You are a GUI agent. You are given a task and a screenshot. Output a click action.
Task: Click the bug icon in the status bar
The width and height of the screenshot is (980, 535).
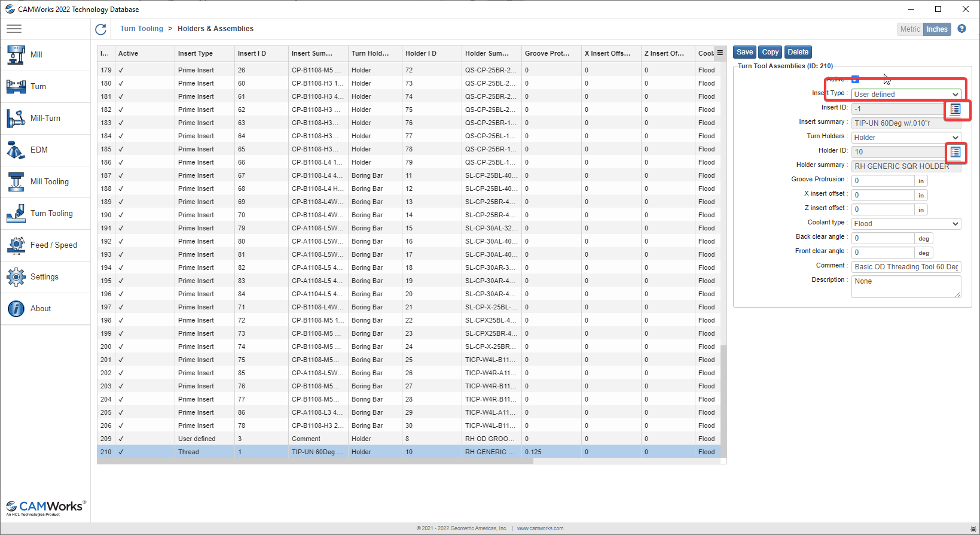click(973, 528)
